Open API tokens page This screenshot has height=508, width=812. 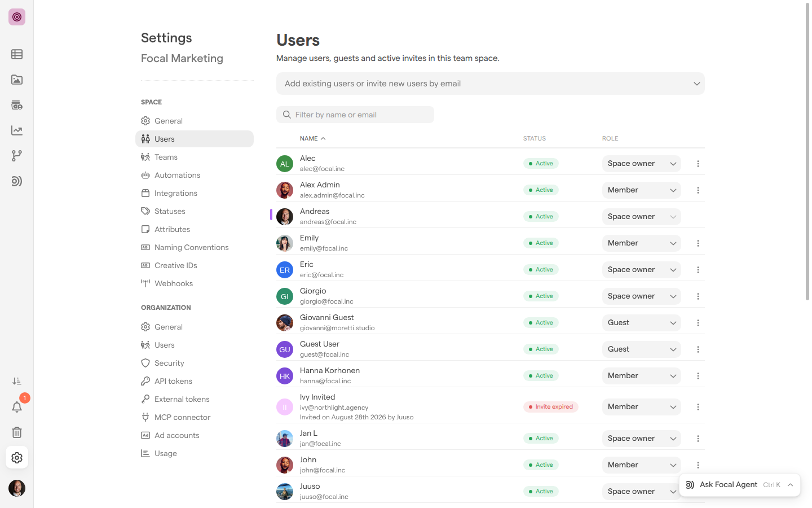pos(195,381)
